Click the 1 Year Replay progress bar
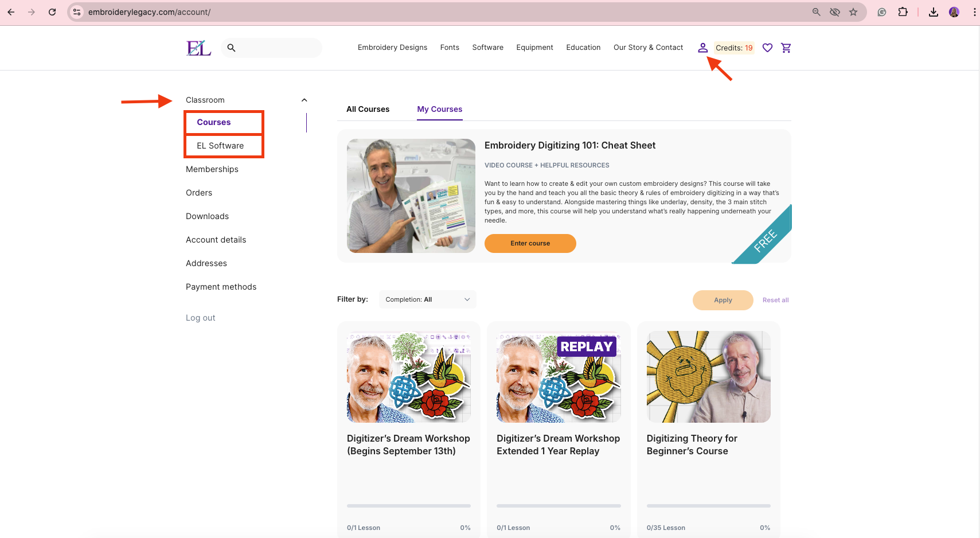Screen dimensions: 980x538 tap(559, 506)
